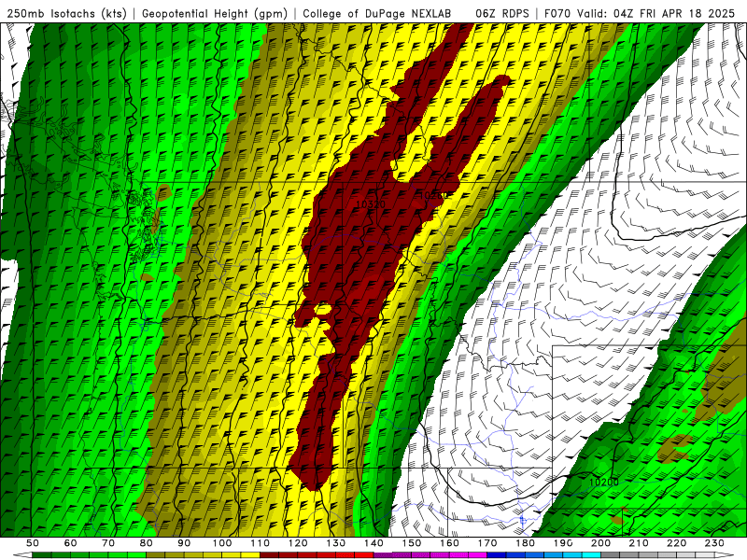Click the 'College of DuPage NEXLAB' header text

coord(376,13)
